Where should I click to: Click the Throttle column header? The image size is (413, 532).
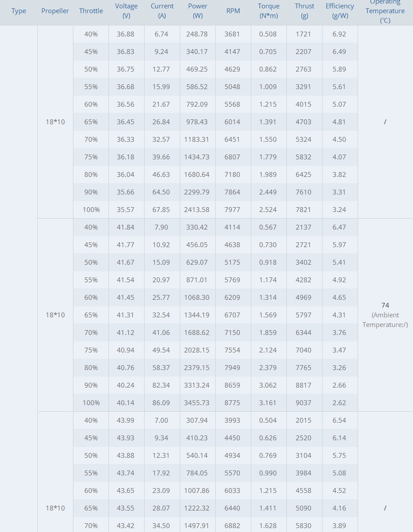[91, 11]
